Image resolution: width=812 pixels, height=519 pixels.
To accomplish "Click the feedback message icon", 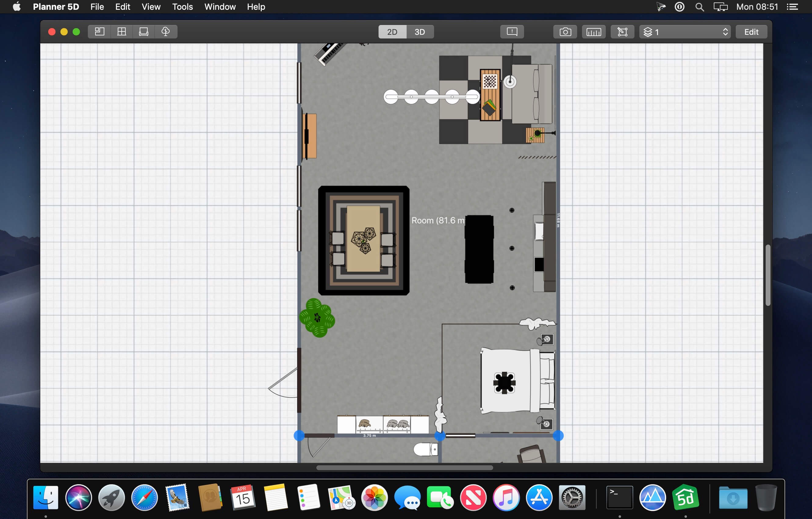I will [x=512, y=32].
